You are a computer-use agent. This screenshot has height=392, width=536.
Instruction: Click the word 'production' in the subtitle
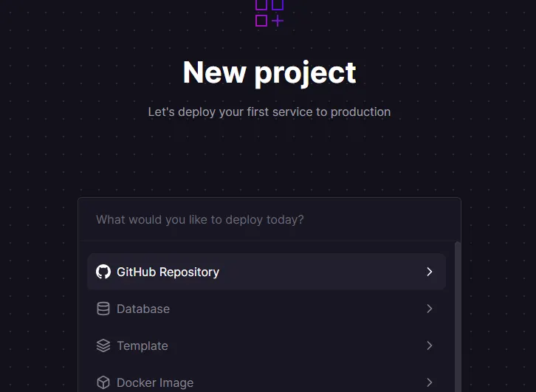tap(360, 112)
